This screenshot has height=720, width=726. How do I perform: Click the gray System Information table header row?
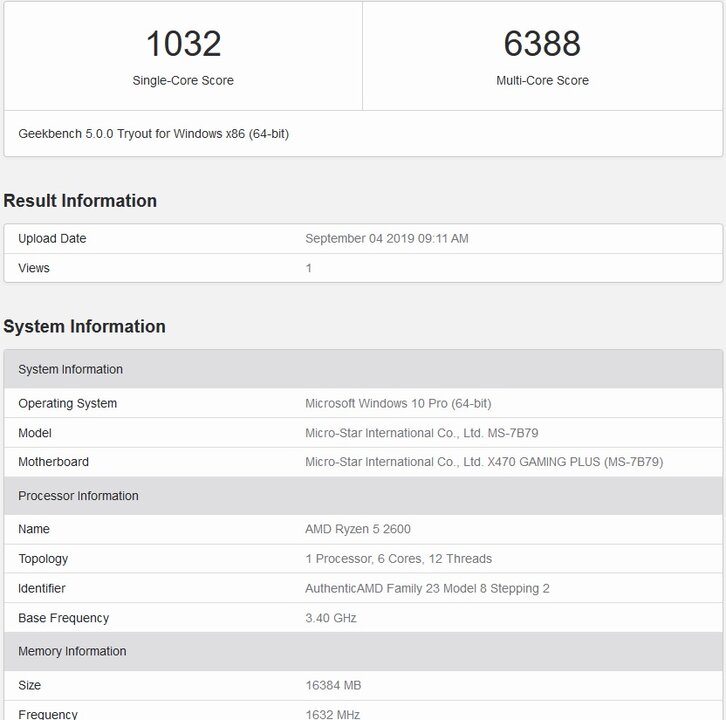pos(363,369)
